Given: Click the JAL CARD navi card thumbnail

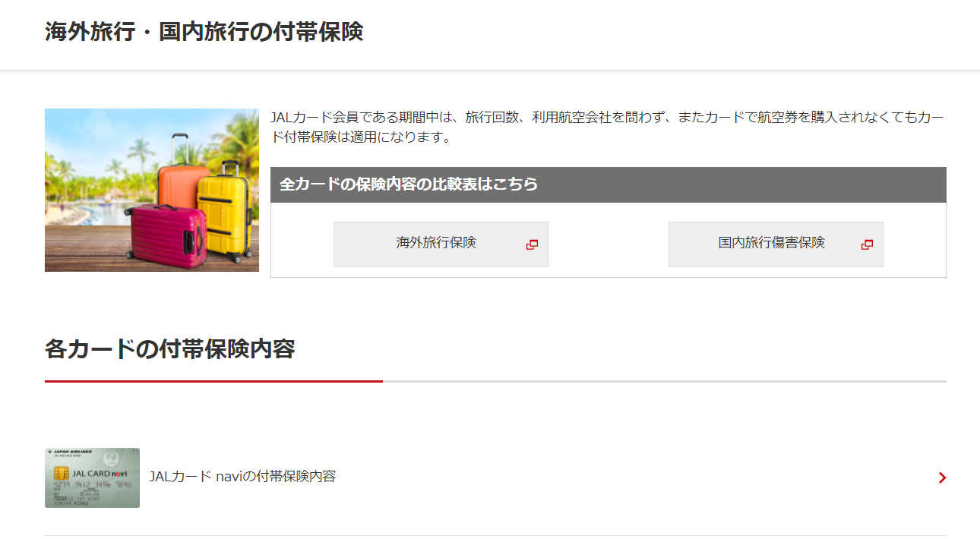Looking at the screenshot, I should click(92, 478).
